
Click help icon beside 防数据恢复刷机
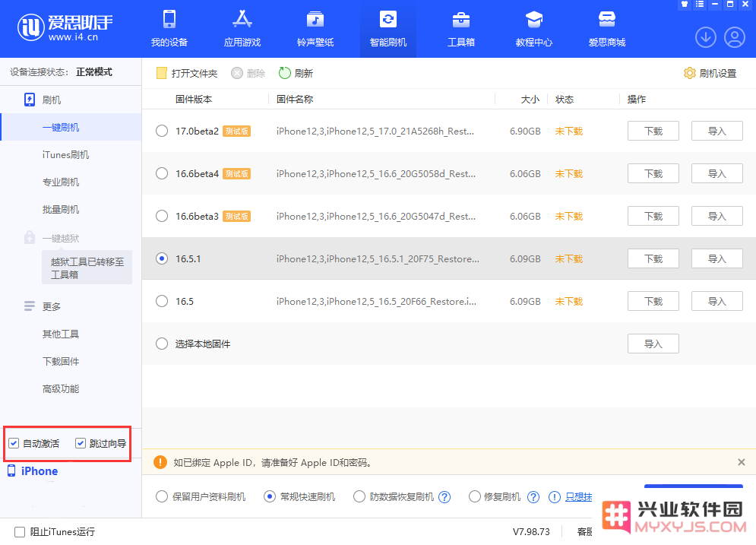click(444, 497)
